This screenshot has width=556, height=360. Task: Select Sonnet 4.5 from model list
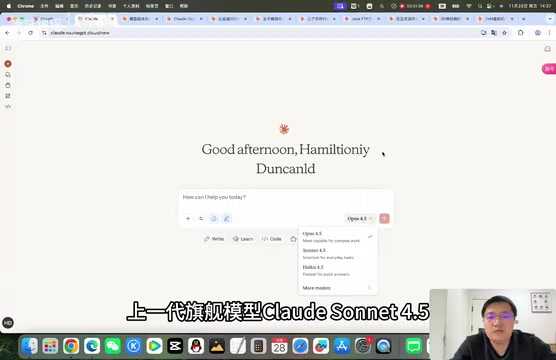[338, 254]
